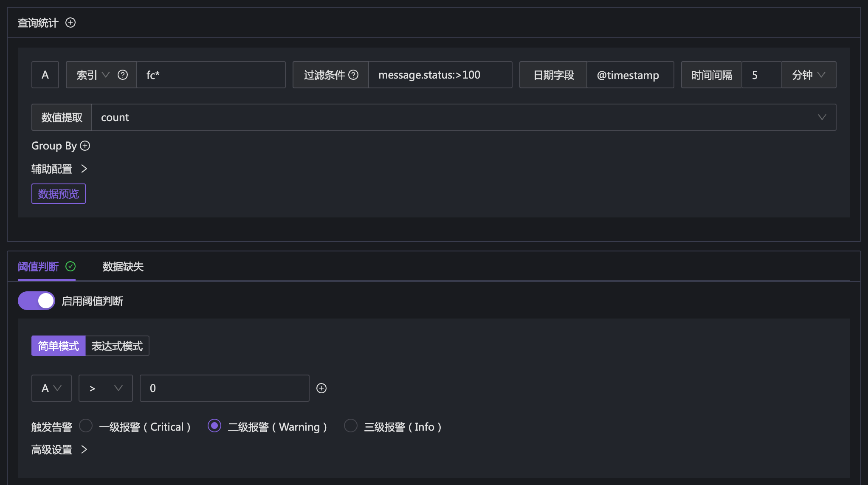This screenshot has width=868, height=485.
Task: Click the query label A box
Action: coord(45,75)
